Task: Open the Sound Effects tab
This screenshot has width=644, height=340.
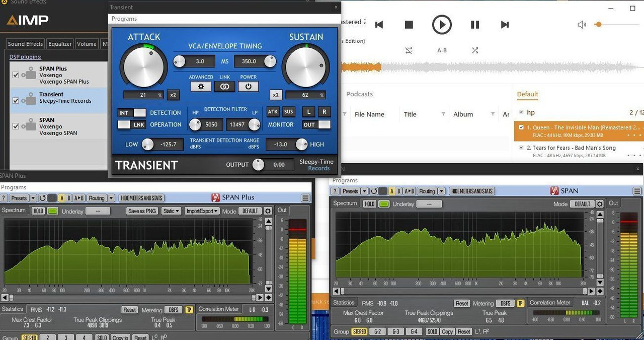Action: (x=26, y=44)
